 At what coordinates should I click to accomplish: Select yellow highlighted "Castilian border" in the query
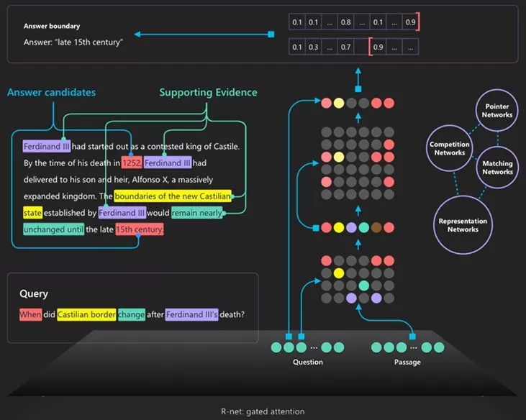pyautogui.click(x=86, y=314)
